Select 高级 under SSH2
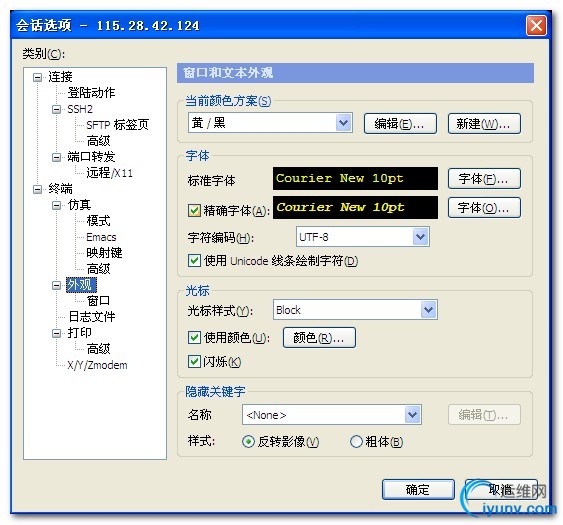The image size is (563, 525). click(98, 141)
